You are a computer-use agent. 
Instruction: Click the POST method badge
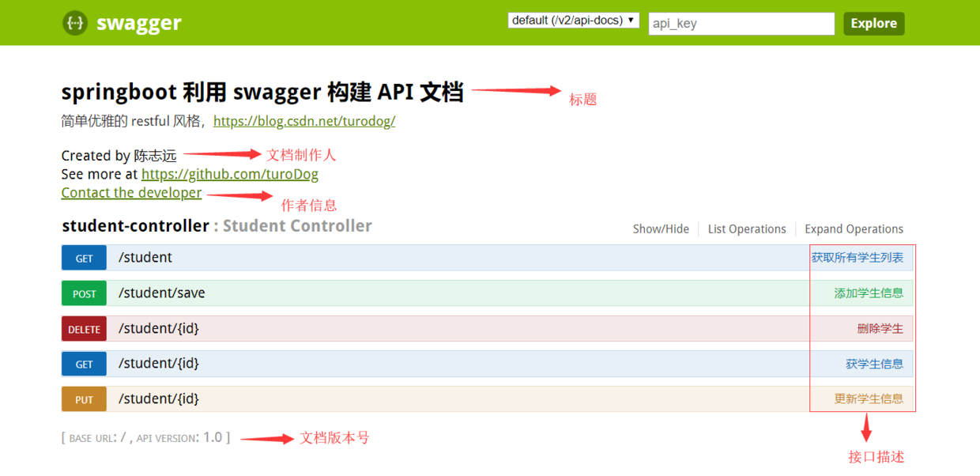click(x=85, y=293)
